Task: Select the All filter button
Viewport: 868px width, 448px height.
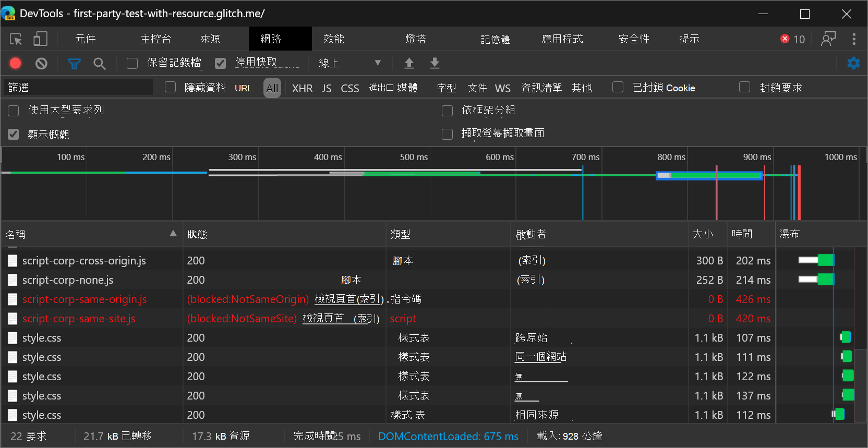Action: point(272,88)
